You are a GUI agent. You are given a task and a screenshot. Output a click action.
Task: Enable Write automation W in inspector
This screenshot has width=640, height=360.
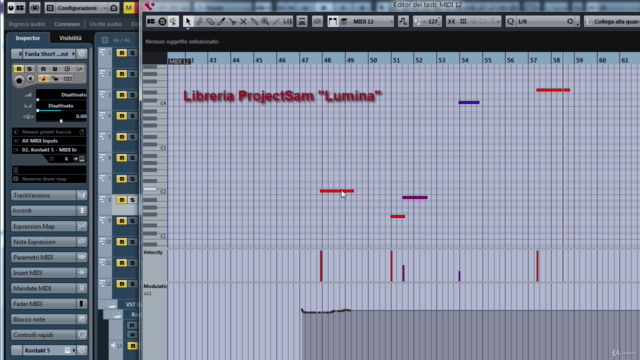pyautogui.click(x=55, y=69)
